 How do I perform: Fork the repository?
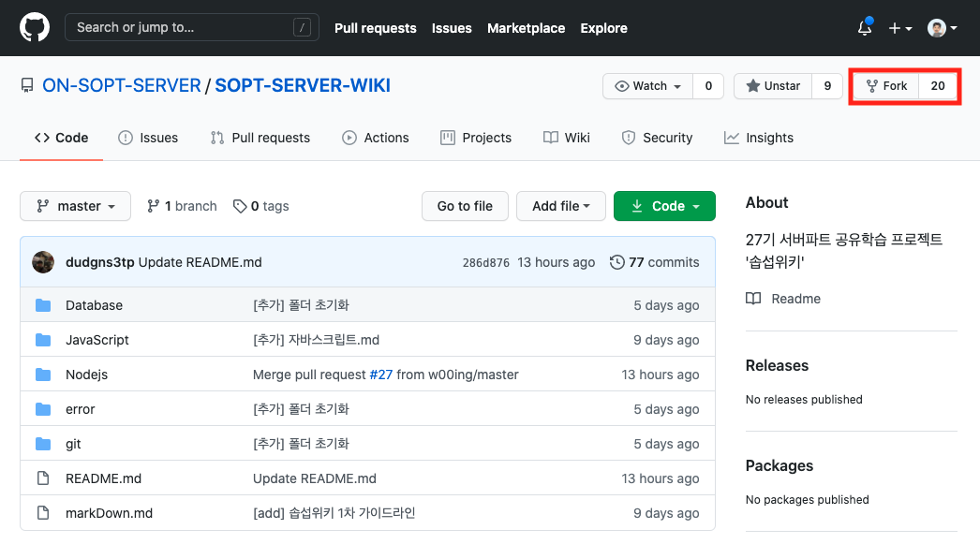coord(886,86)
